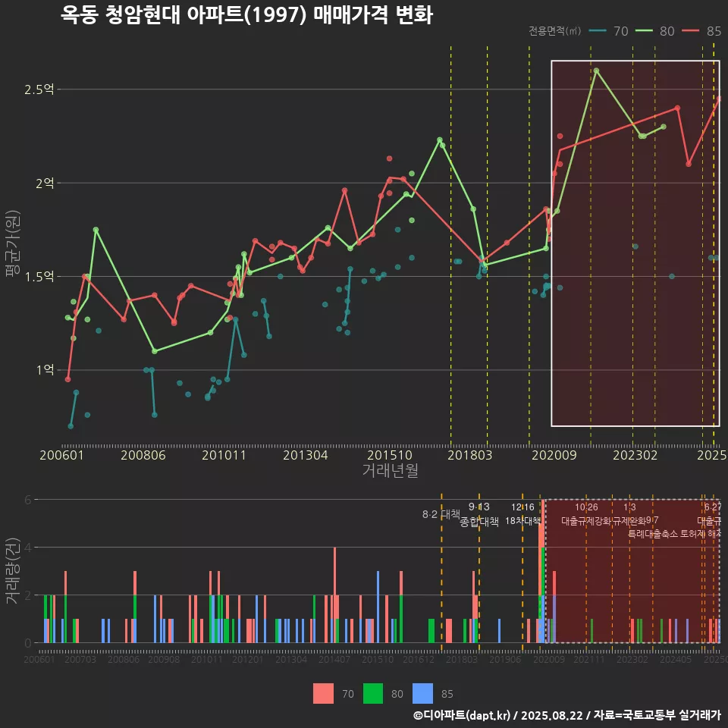Click the '1억' price axis label
Viewport: 728px width, 728px height.
click(45, 370)
